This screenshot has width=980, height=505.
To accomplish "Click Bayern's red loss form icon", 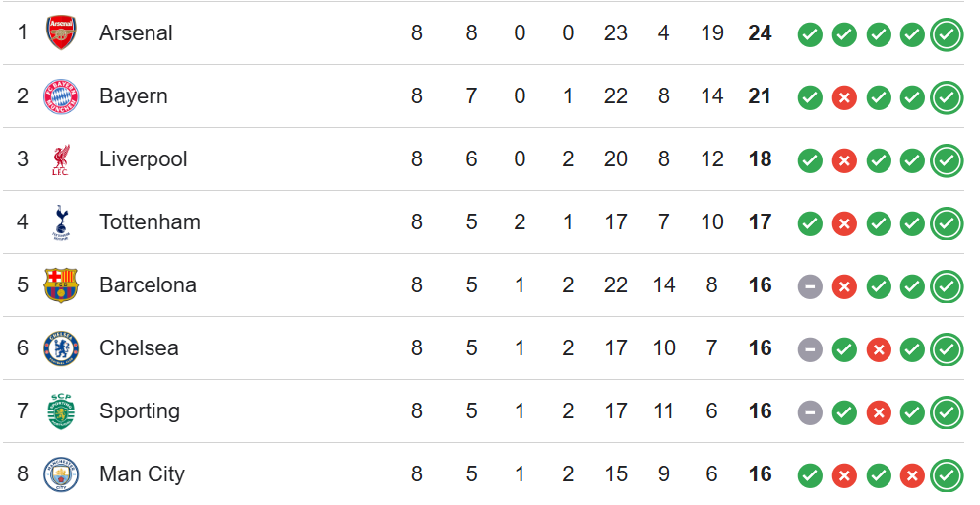I will (844, 97).
